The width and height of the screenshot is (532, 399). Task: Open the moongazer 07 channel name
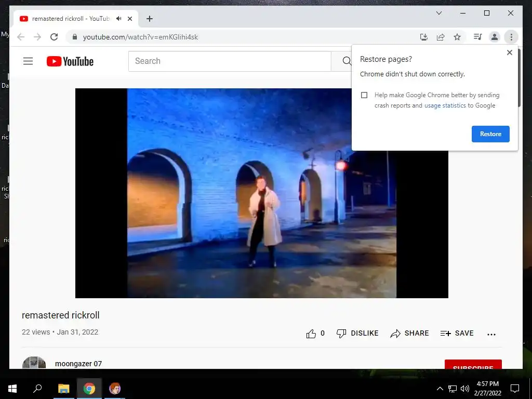coord(78,364)
